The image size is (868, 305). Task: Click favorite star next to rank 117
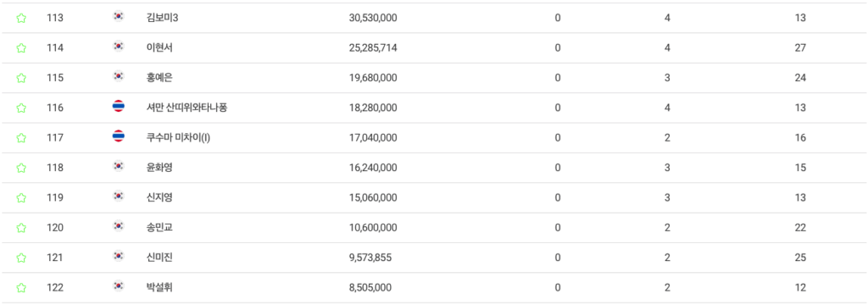(x=21, y=138)
